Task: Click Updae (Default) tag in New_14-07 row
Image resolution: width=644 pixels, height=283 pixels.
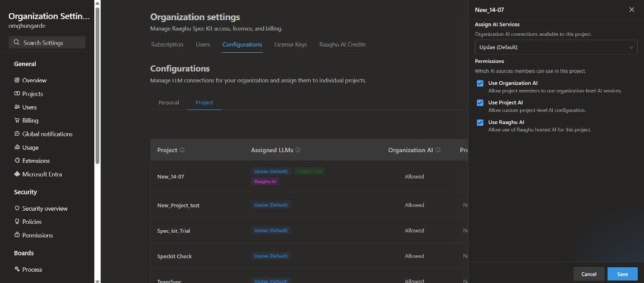Action: pos(271,171)
